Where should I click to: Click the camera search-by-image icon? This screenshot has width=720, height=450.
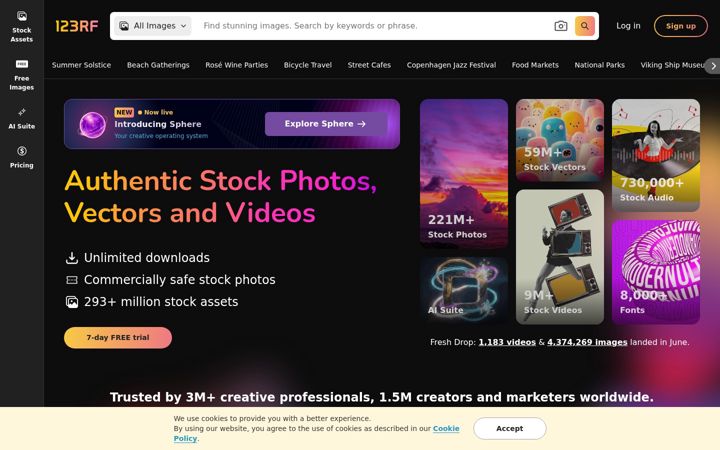561,26
